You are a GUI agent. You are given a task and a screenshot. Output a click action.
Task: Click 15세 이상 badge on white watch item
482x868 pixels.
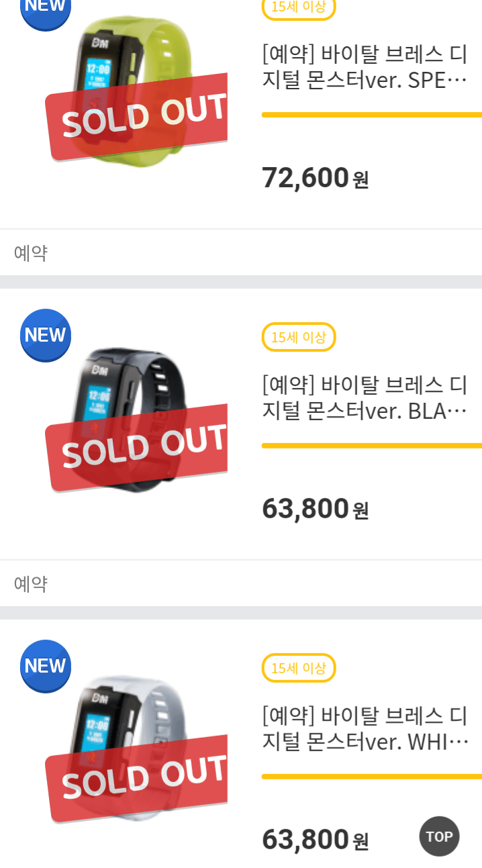[298, 668]
